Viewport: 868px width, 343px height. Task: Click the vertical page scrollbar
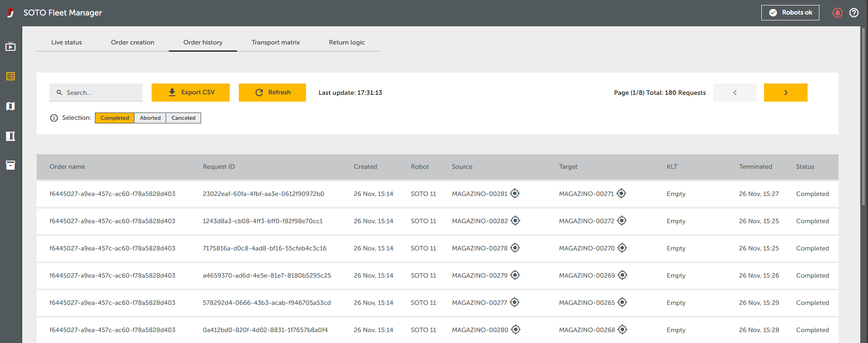tap(863, 118)
